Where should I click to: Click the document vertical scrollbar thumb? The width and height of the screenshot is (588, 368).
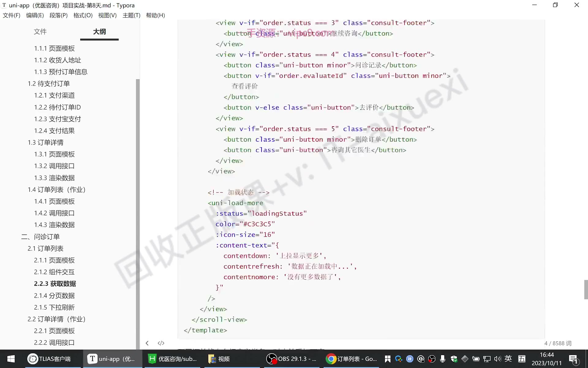pos(586,289)
